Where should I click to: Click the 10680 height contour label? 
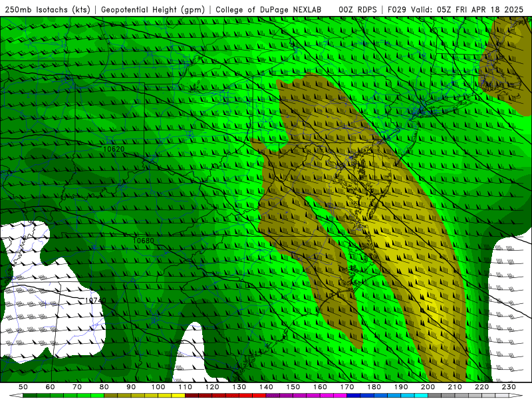[x=143, y=241]
